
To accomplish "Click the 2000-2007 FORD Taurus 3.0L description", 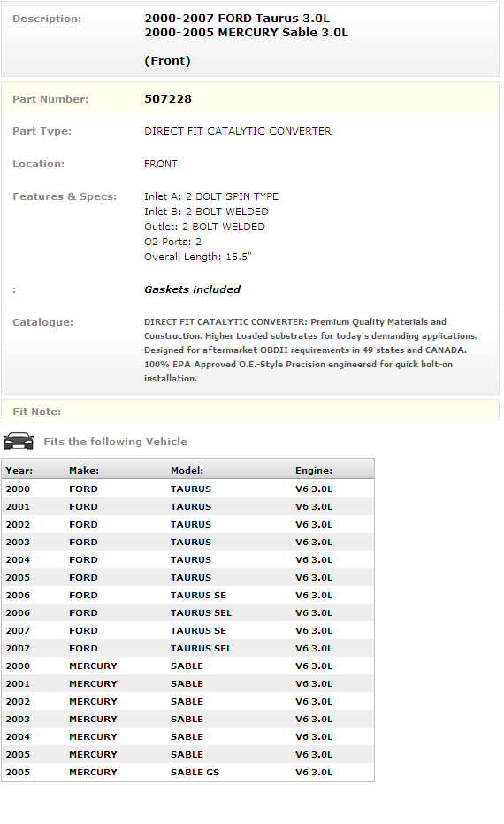I will coord(237,18).
